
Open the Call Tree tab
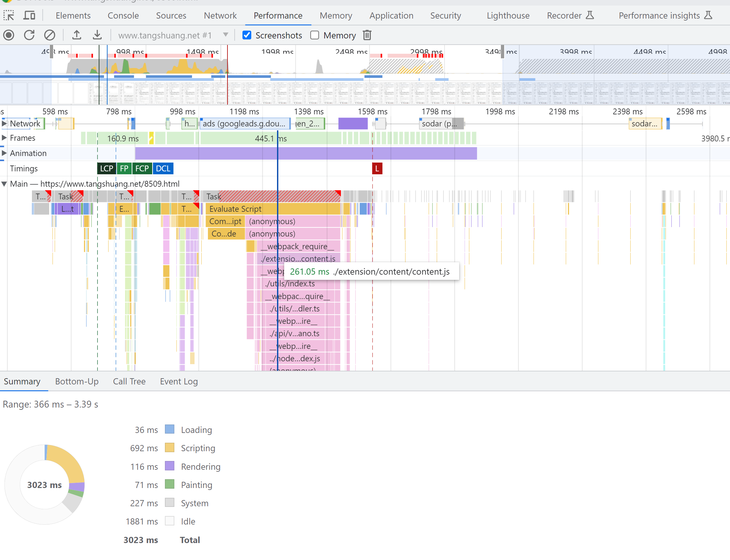point(129,381)
